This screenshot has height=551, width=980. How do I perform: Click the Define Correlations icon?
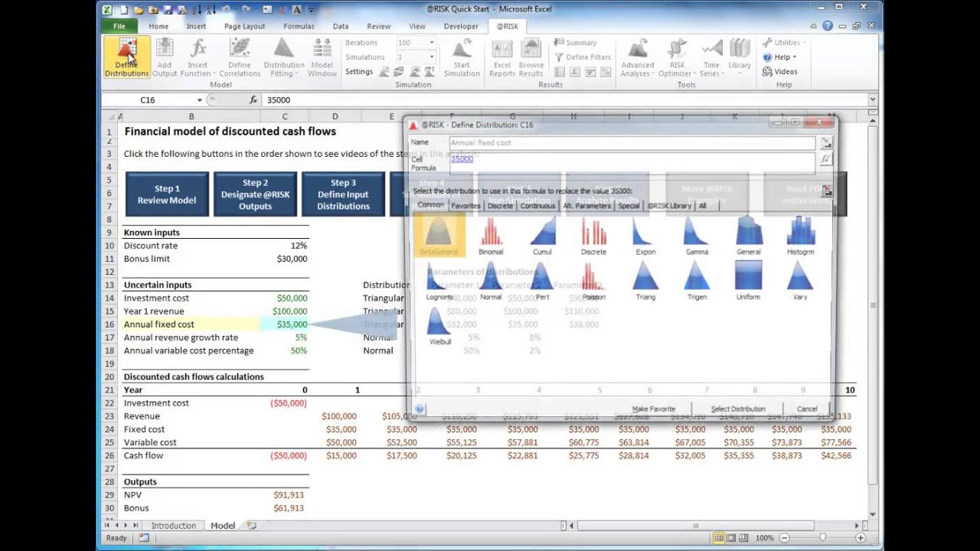[240, 57]
